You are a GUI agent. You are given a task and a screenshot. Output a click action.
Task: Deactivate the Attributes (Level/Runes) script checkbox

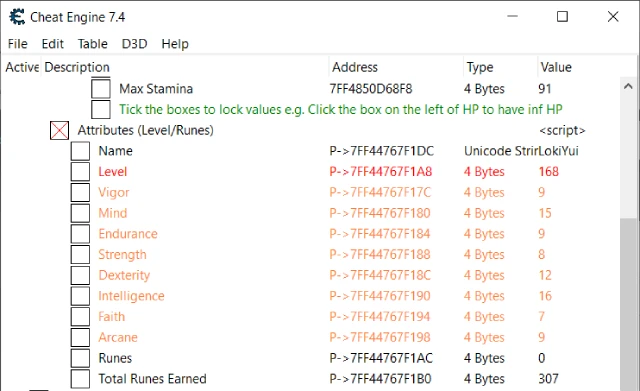(59, 130)
